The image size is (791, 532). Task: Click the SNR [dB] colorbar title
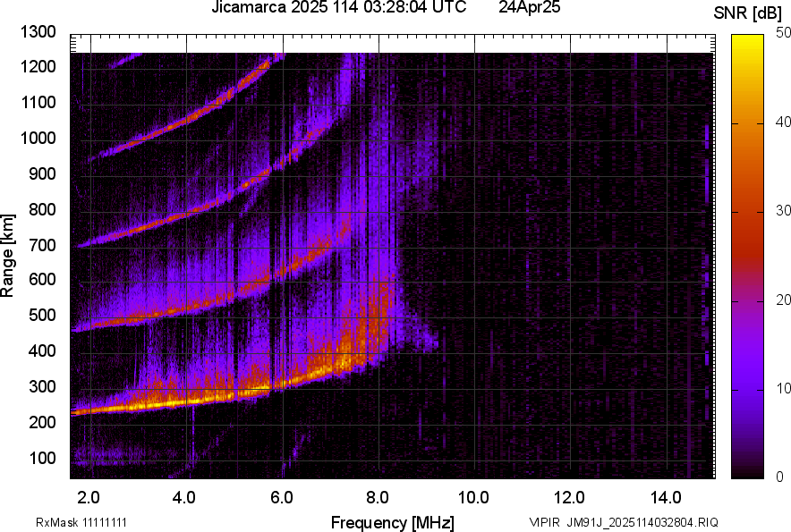coord(747,13)
